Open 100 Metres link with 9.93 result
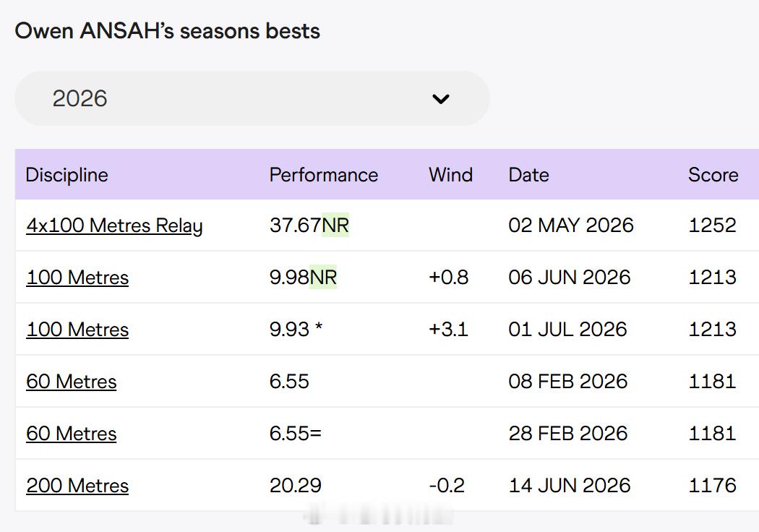The width and height of the screenshot is (759, 532). coord(77,330)
